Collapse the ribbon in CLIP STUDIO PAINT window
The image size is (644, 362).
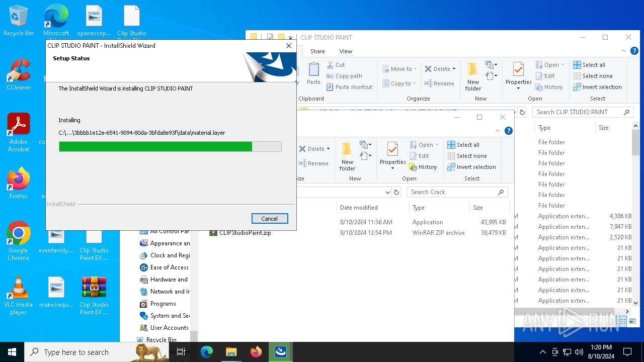[x=624, y=51]
